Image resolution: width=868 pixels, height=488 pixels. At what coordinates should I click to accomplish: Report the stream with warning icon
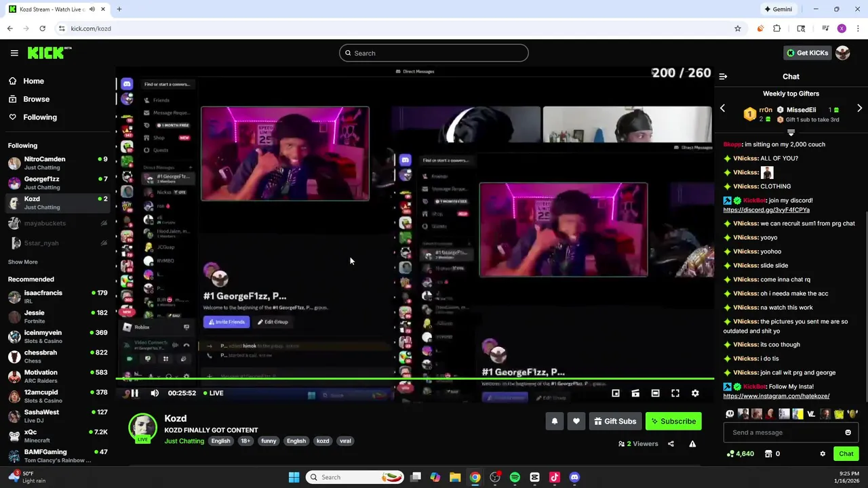pyautogui.click(x=692, y=444)
